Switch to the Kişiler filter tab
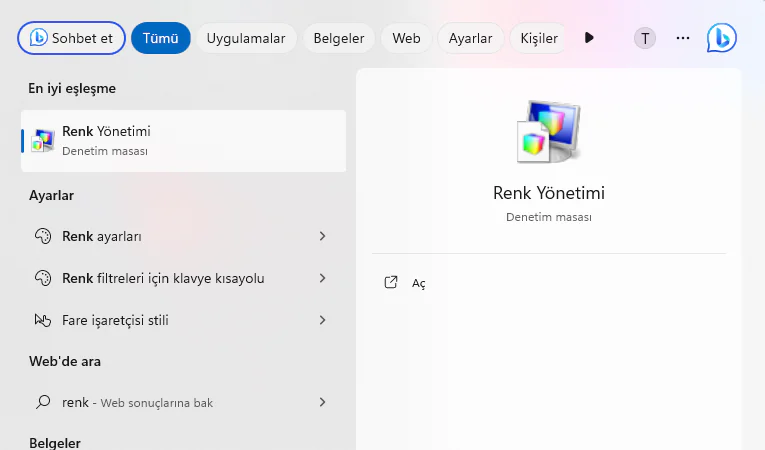Viewport: 765px width, 450px height. 538,38
